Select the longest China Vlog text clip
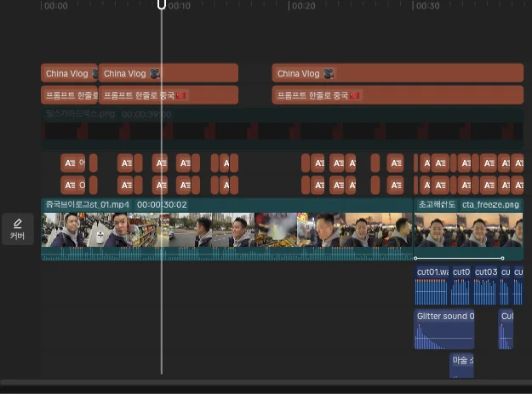 (398, 73)
